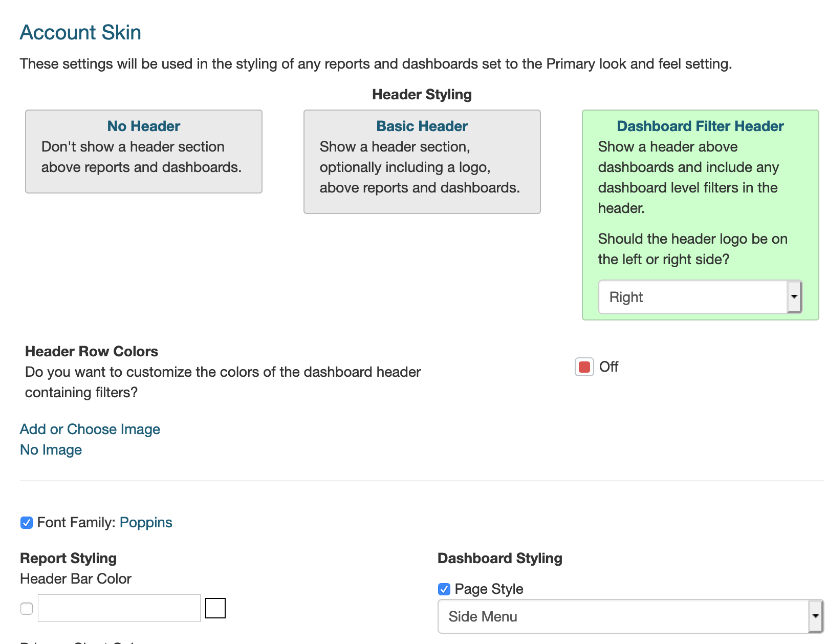The height and width of the screenshot is (644, 827).
Task: Select the No Header option card
Action: 143,151
